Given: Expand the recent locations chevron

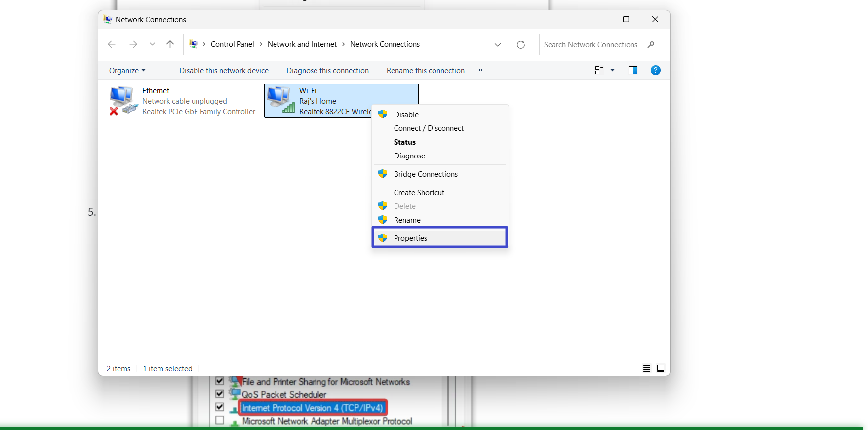Looking at the screenshot, I should point(152,44).
